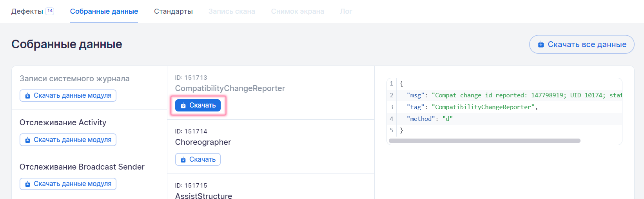Go to the Стандарты tab

[173, 11]
